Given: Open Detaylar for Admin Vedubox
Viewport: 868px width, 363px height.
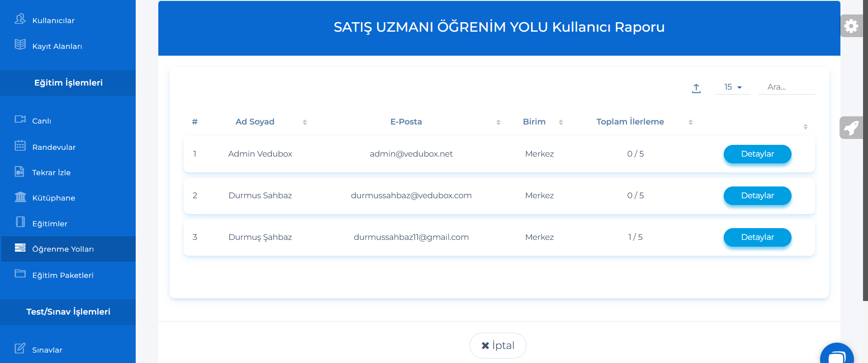Looking at the screenshot, I should click(x=757, y=154).
